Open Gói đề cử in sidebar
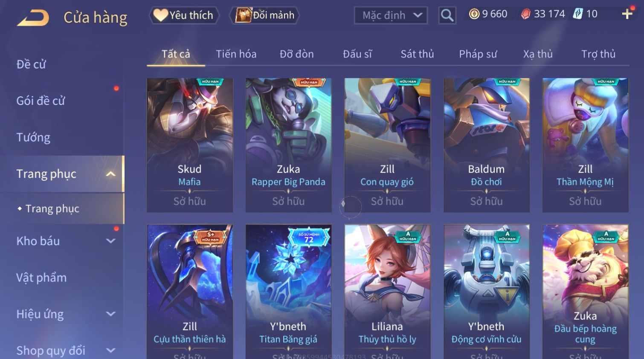 [x=41, y=101]
